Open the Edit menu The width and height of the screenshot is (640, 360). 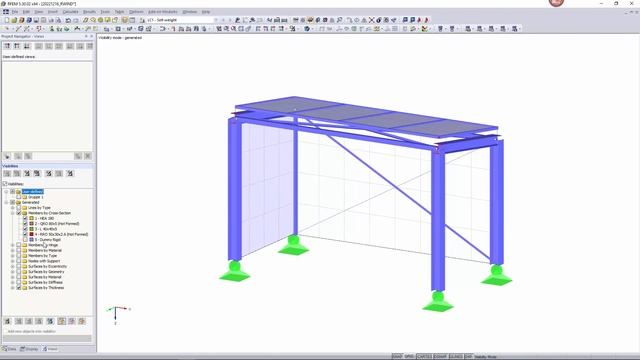[26, 12]
